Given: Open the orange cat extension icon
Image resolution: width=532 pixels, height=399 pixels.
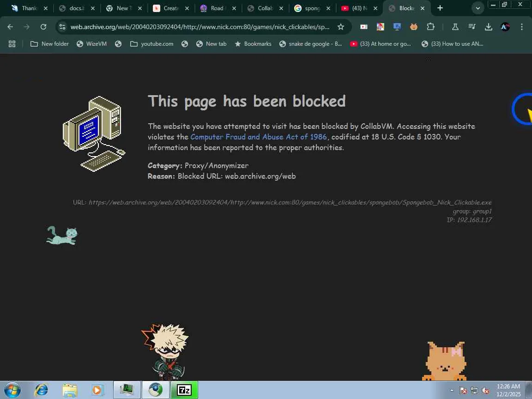Looking at the screenshot, I should point(414,27).
